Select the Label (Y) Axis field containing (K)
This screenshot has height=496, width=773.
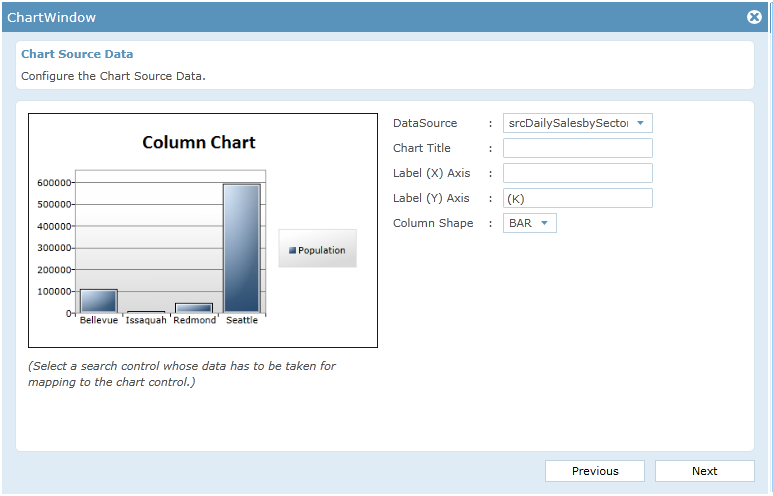pos(577,198)
